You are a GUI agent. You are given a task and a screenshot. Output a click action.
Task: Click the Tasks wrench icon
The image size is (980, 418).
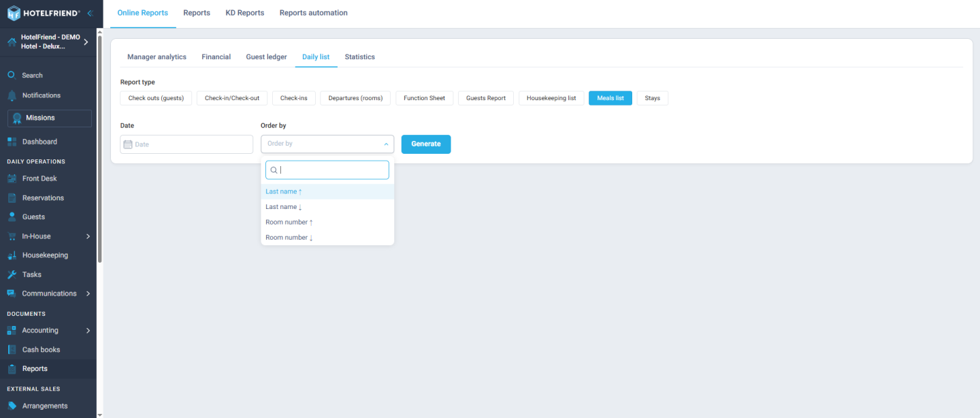click(x=12, y=274)
